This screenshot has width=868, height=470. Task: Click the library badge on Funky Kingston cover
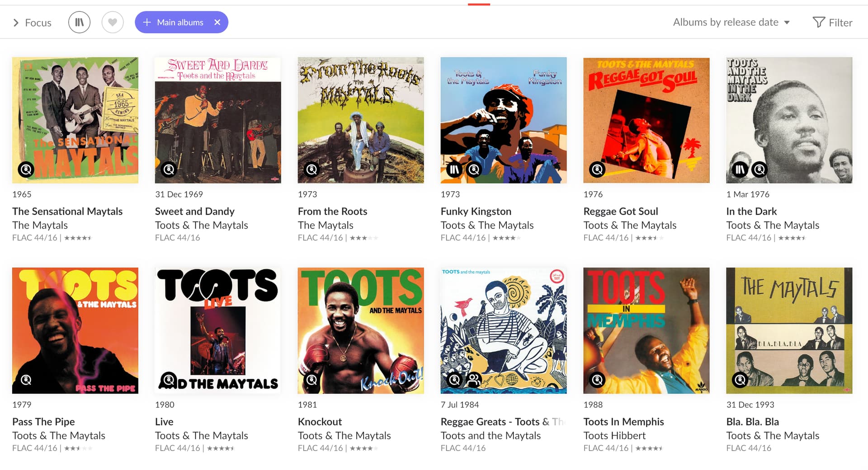click(454, 169)
